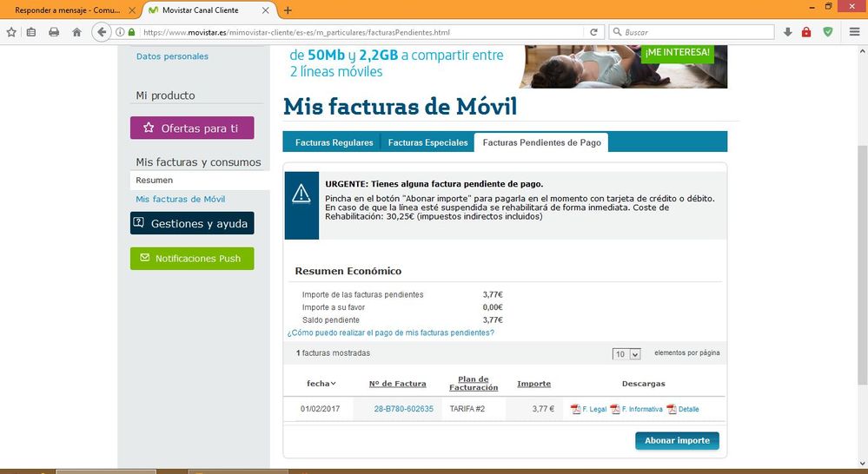Screen dimensions: 868x474
Task: Sort invoices by fecha column
Action: point(321,384)
